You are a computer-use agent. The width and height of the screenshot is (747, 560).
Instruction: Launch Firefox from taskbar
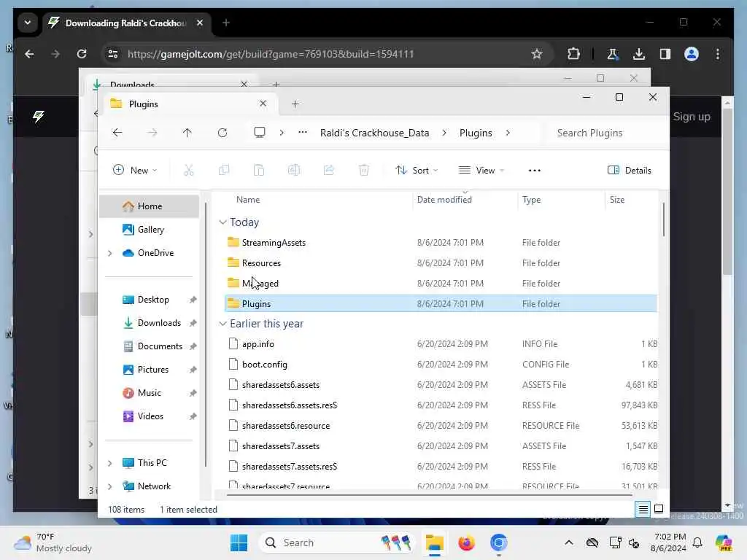466,542
